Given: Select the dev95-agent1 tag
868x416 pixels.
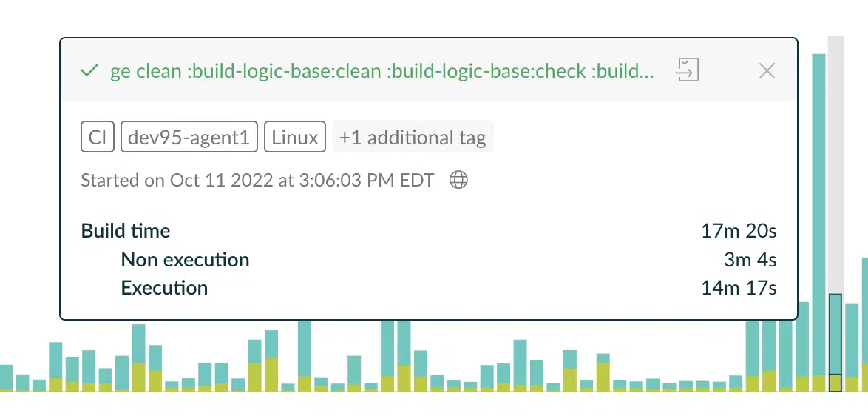Looking at the screenshot, I should pos(189,137).
